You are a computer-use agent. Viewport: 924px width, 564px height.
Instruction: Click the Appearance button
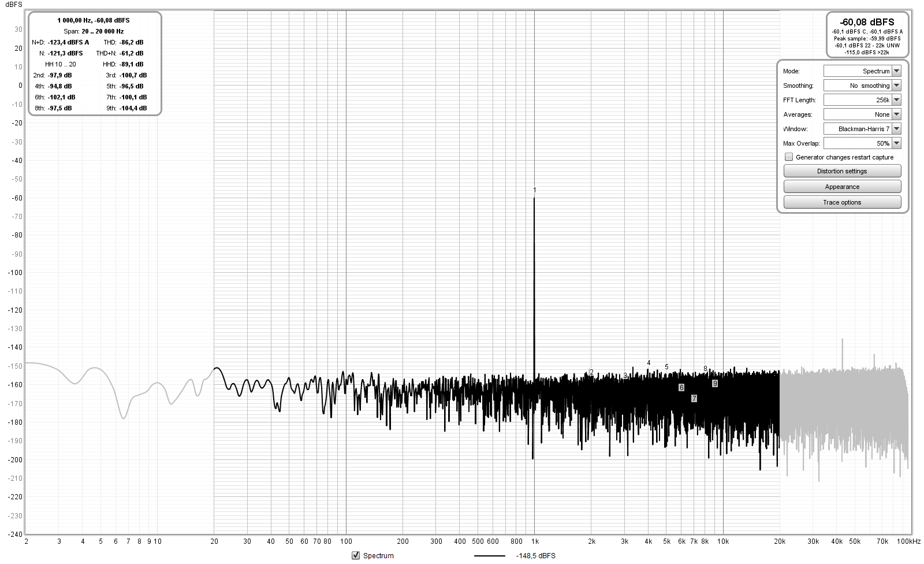tap(842, 187)
